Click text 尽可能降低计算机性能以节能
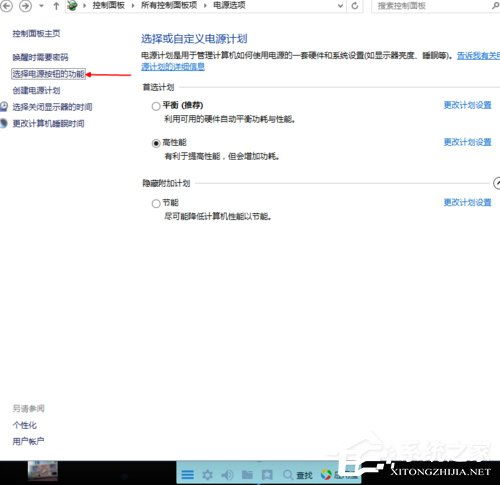The image size is (500, 485). [x=218, y=217]
